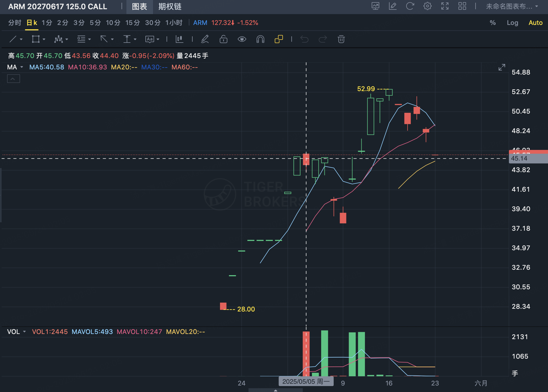Select the 30分 timeframe
This screenshot has height=392, width=548.
pyautogui.click(x=152, y=23)
